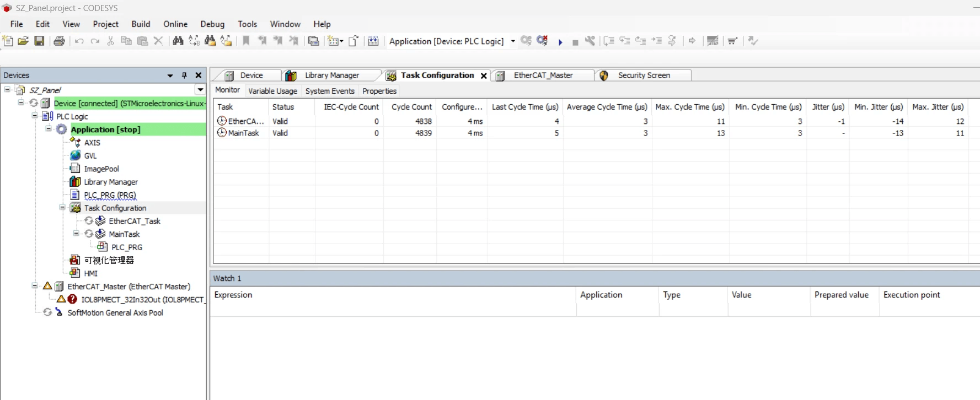The width and height of the screenshot is (980, 400).
Task: Click the Login gear icon in toolbar
Action: coord(526,41)
